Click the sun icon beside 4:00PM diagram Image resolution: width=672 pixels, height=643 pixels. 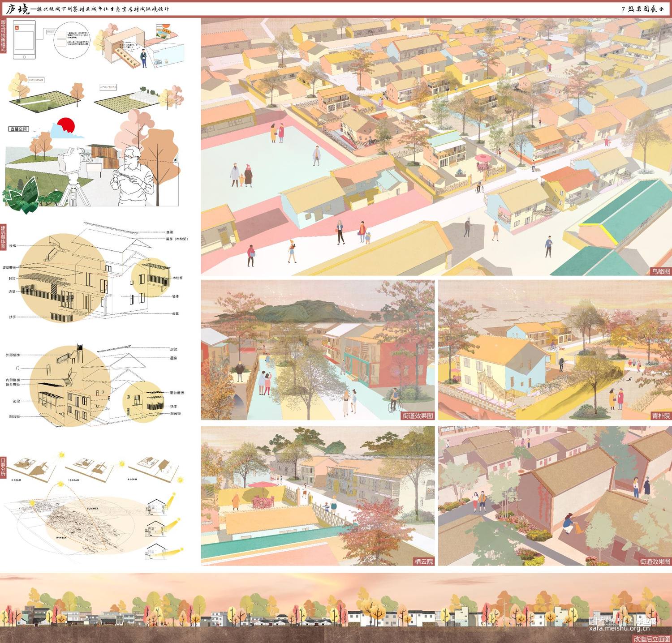[x=181, y=480]
